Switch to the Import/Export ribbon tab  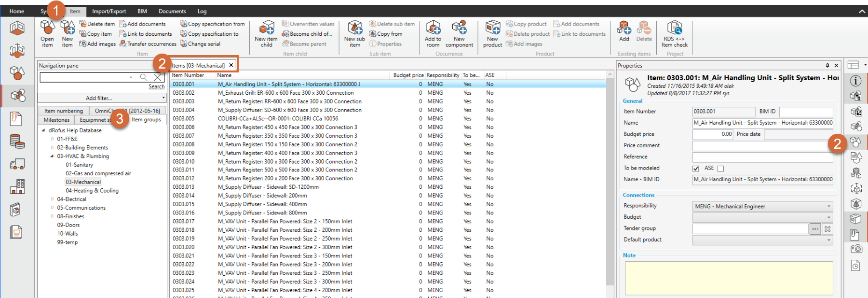[x=109, y=11]
